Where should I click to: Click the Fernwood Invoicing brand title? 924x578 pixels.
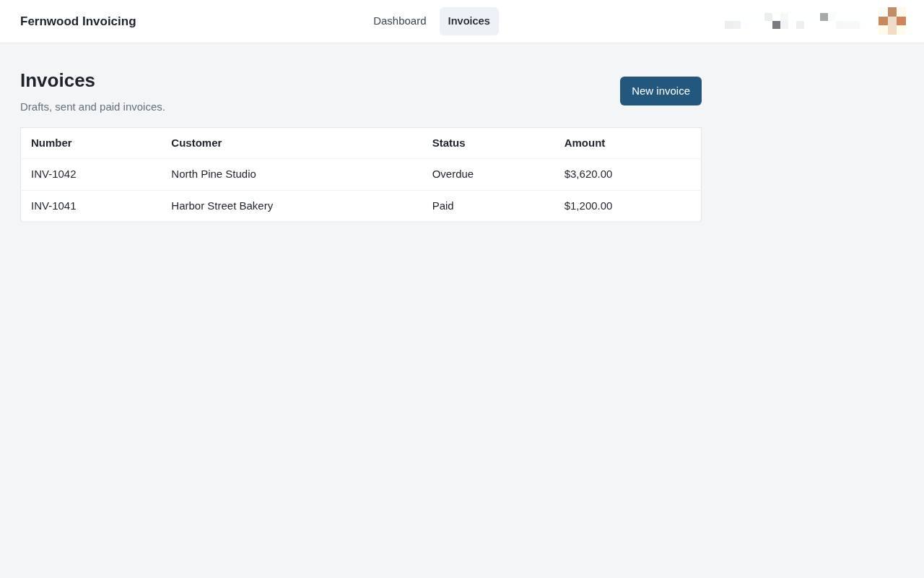click(78, 22)
